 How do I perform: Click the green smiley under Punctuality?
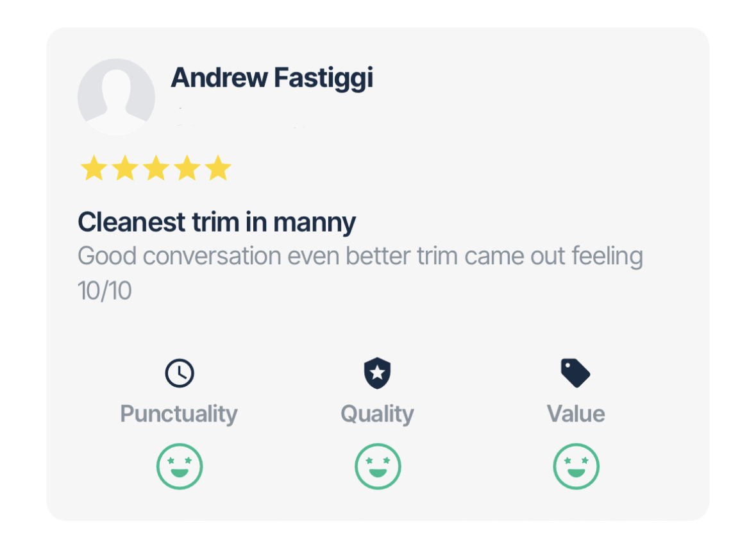tap(180, 466)
